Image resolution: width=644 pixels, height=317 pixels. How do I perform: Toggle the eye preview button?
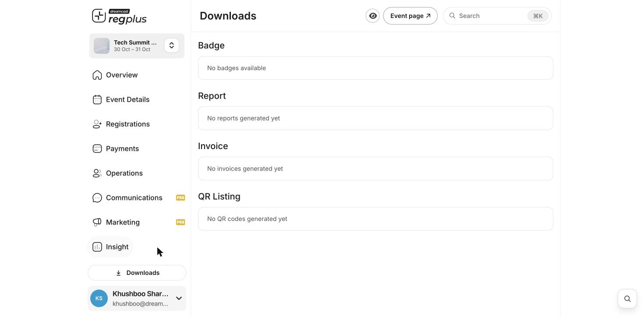373,16
